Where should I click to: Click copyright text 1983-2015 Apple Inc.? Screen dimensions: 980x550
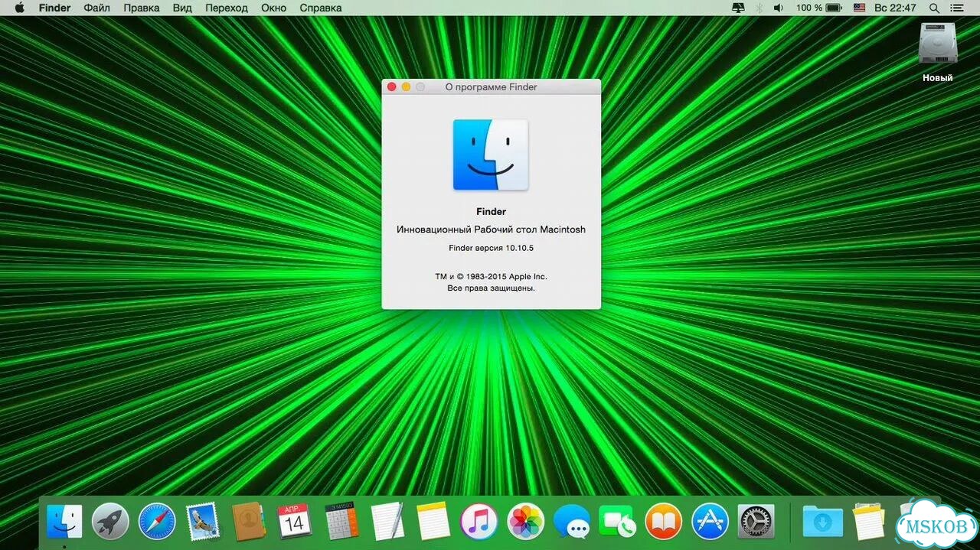click(491, 276)
